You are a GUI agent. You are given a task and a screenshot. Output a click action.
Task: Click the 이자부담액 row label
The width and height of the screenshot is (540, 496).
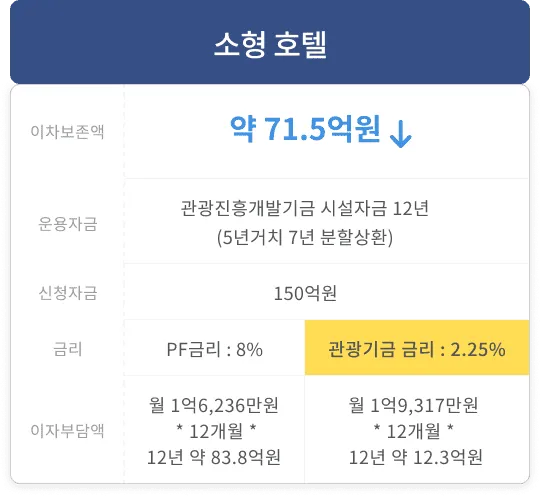click(x=67, y=430)
